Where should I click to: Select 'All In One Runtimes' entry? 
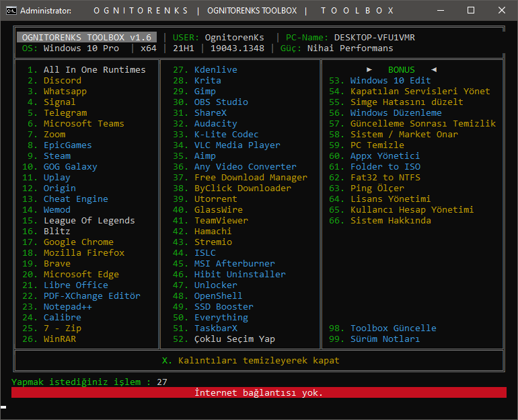94,70
